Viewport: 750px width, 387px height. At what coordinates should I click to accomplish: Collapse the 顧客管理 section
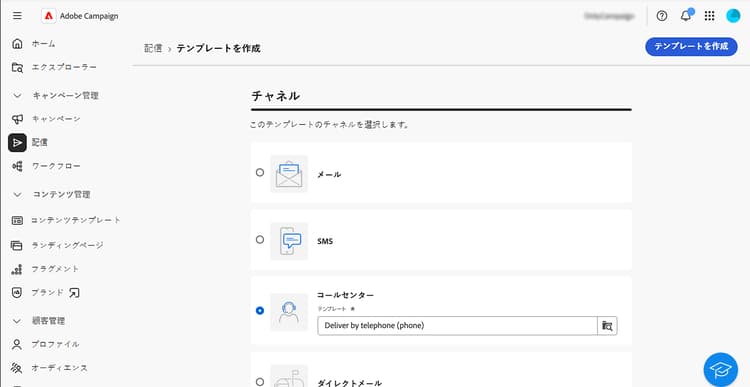coord(17,321)
